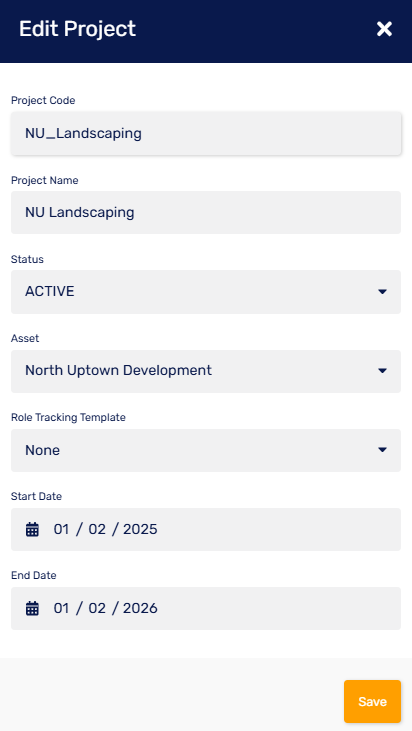This screenshot has width=412, height=731.
Task: Save the project changes
Action: [x=372, y=701]
